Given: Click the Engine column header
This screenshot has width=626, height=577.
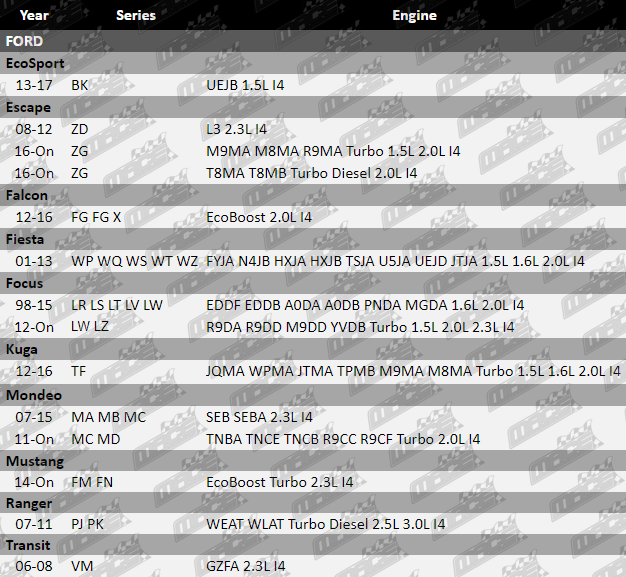Looking at the screenshot, I should click(414, 15).
